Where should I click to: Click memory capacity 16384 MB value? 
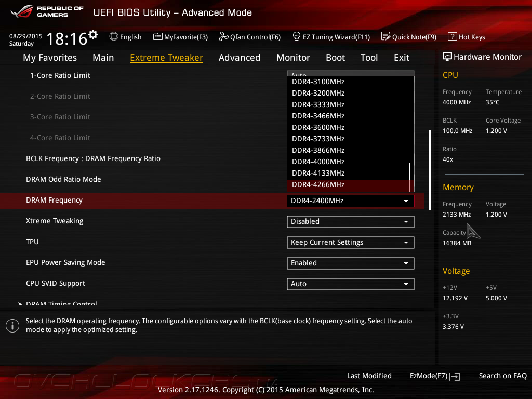point(457,243)
